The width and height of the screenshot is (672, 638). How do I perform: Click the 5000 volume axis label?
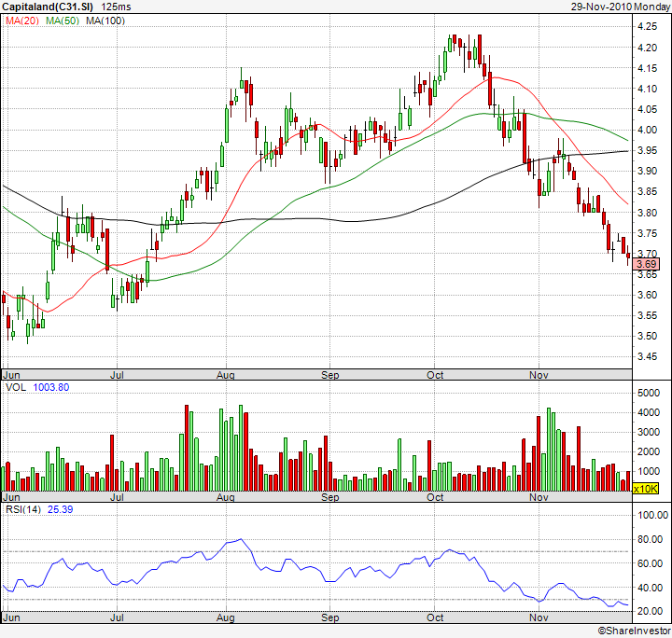649,393
